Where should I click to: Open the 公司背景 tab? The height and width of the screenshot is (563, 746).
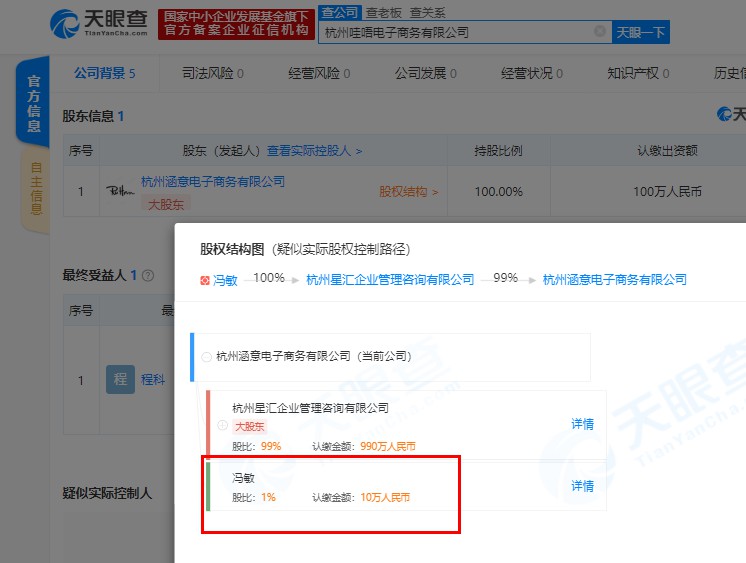[x=105, y=73]
